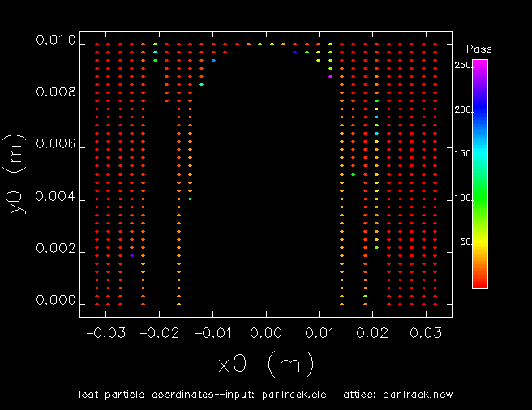
Task: Click the 250 tick label on the color bar
Action: [463, 64]
